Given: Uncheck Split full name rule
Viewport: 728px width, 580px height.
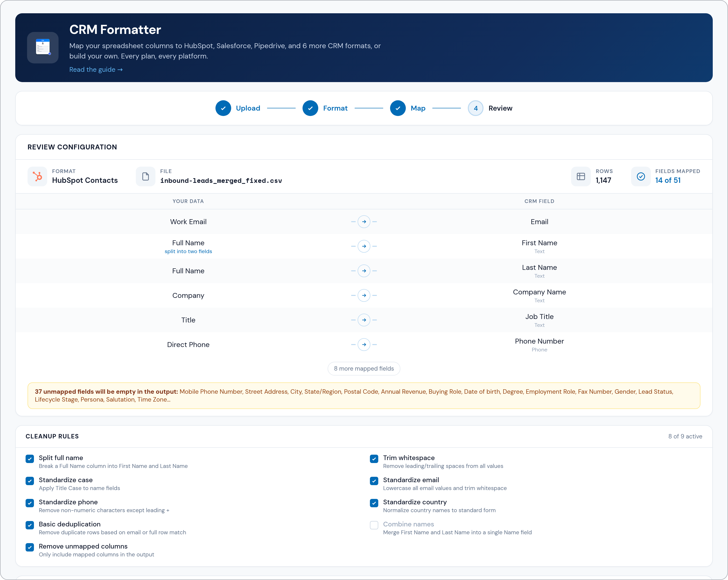Looking at the screenshot, I should (30, 459).
